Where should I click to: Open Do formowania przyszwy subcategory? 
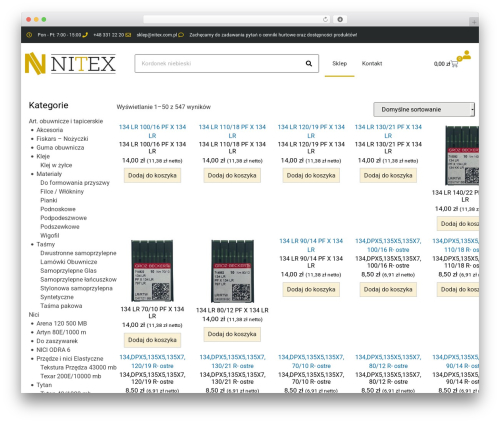pyautogui.click(x=75, y=183)
